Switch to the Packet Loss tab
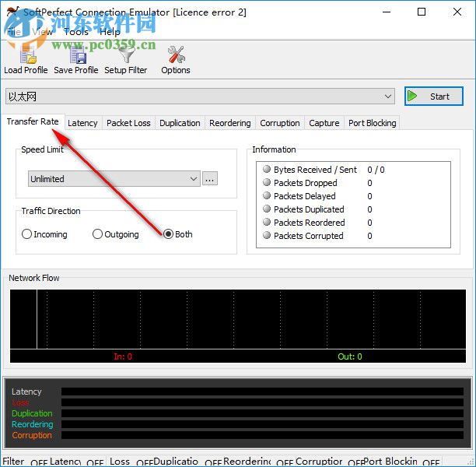The image size is (476, 467). tap(128, 123)
